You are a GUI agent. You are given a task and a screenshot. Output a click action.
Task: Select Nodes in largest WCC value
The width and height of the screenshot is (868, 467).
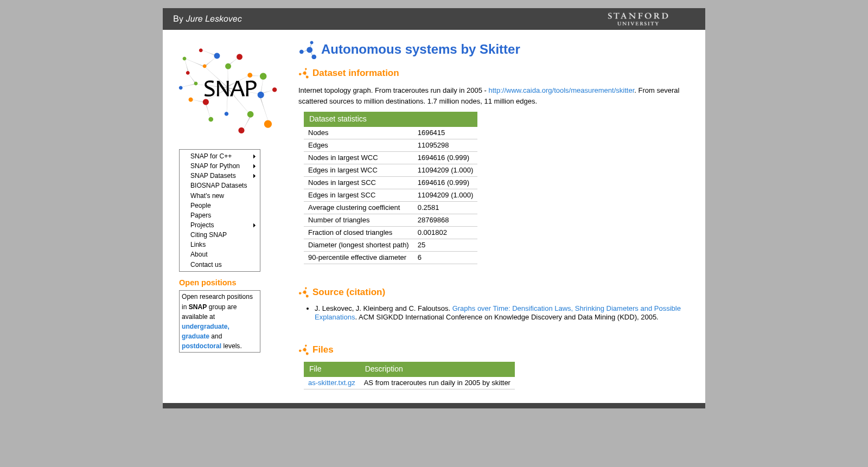[x=443, y=158]
